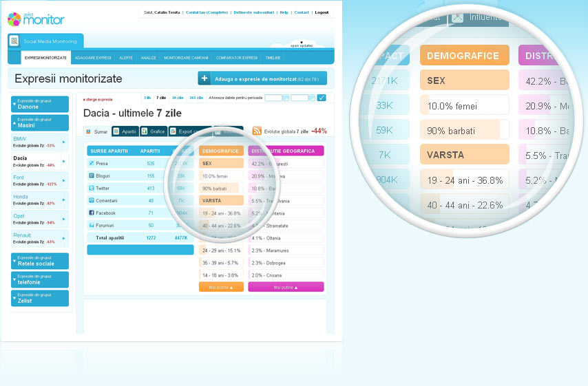Click the 4.1% - Oltenia distribution bar
588x386 pixels.
coord(286,238)
